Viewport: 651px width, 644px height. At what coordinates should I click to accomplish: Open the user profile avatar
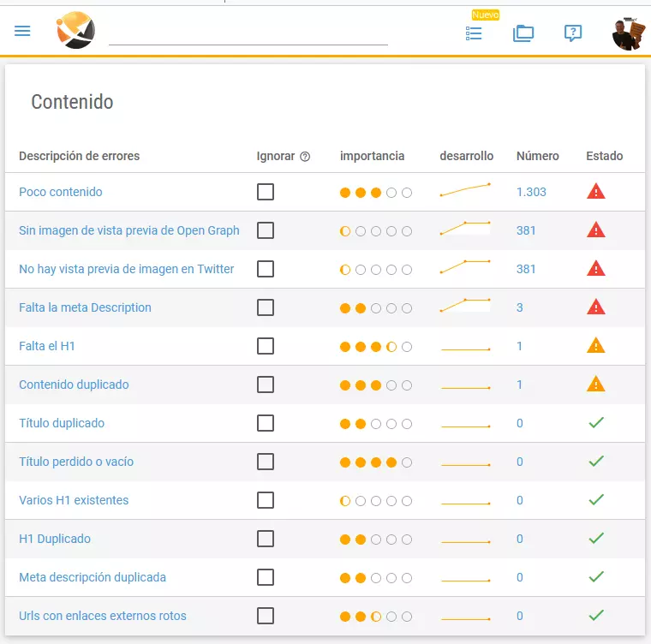pos(629,33)
